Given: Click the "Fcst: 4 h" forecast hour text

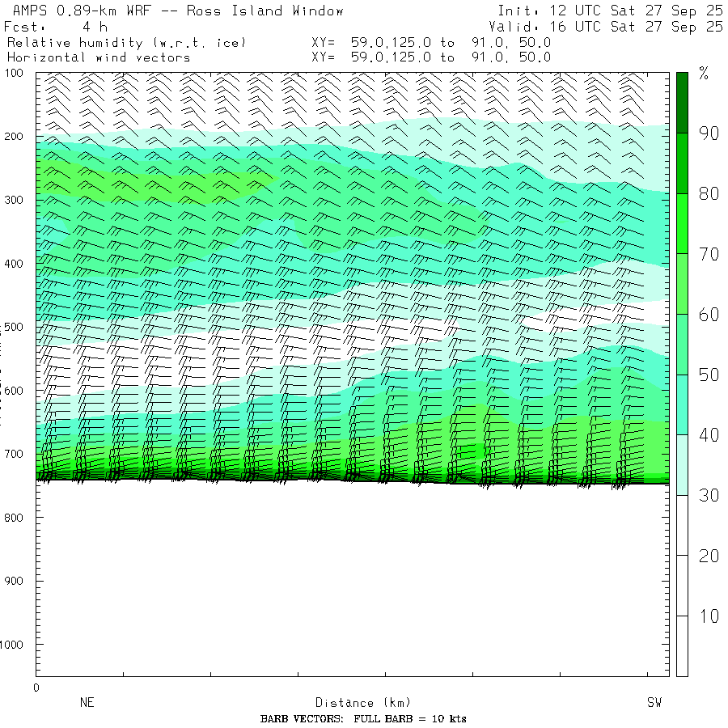Looking at the screenshot, I should tap(56, 27).
